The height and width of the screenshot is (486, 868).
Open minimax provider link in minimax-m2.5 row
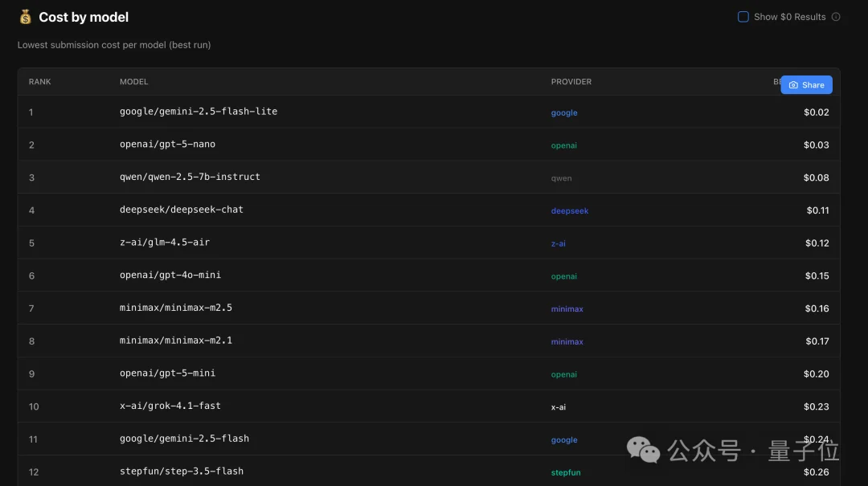567,309
